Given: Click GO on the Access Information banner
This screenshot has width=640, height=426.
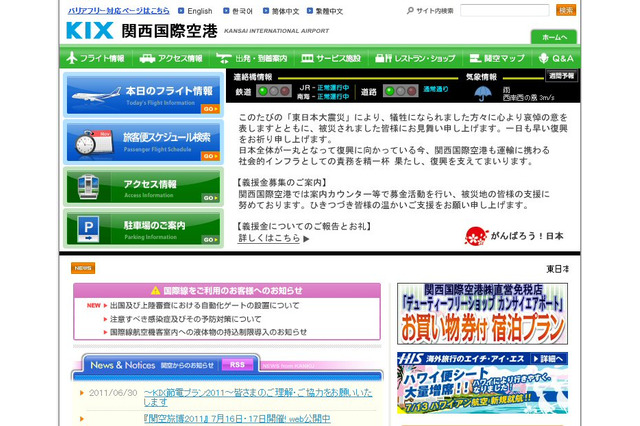Looking at the screenshot, I should (x=210, y=198).
